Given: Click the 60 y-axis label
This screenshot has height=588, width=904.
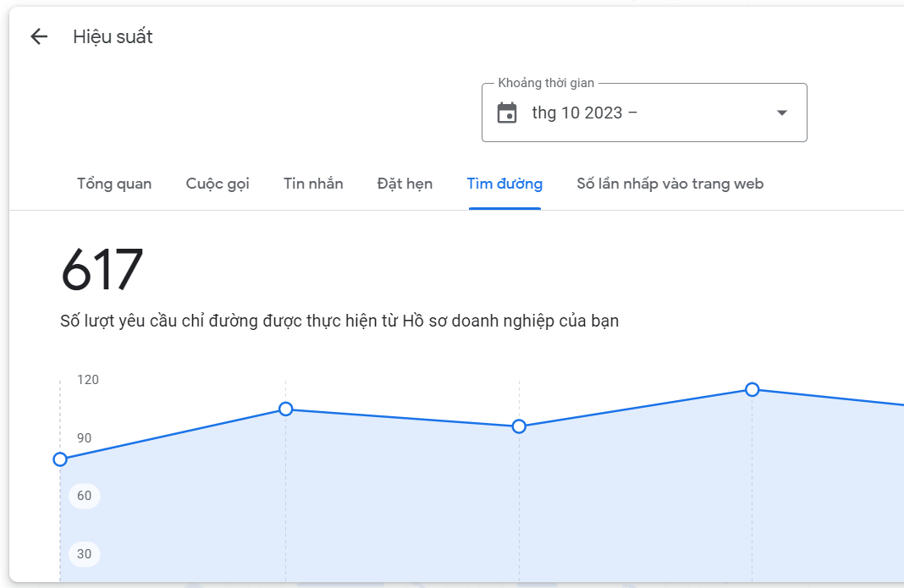Looking at the screenshot, I should tap(84, 496).
